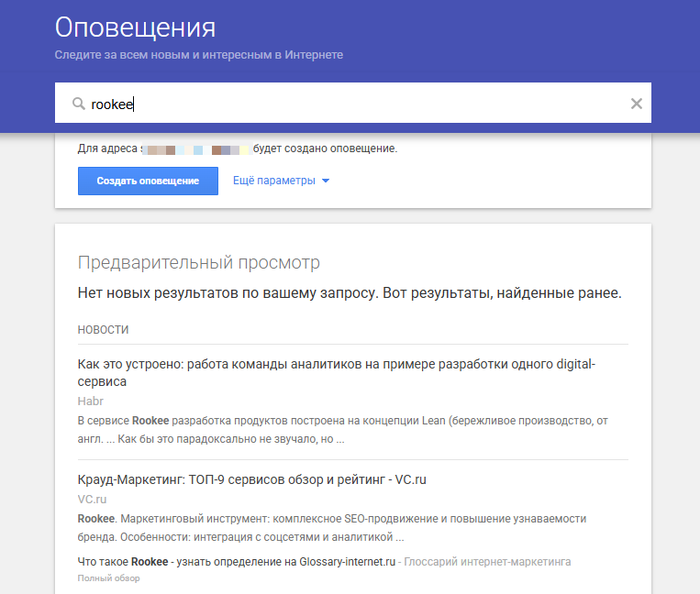Click the Предварительный просмотр heading
This screenshot has height=594, width=700.
pos(199,263)
